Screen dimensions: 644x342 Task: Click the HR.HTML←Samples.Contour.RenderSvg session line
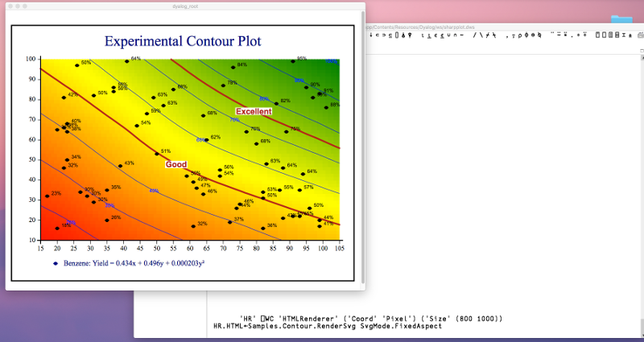pos(328,326)
